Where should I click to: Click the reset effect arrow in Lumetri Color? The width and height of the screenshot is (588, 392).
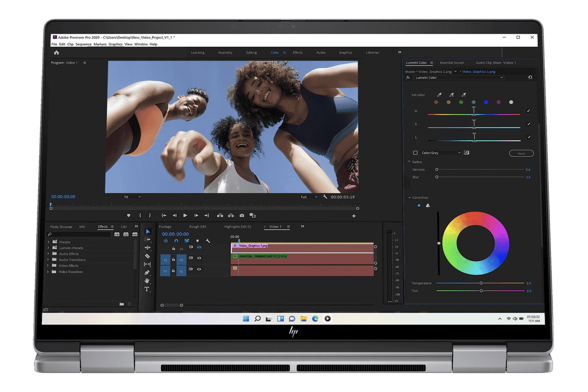pos(530,77)
